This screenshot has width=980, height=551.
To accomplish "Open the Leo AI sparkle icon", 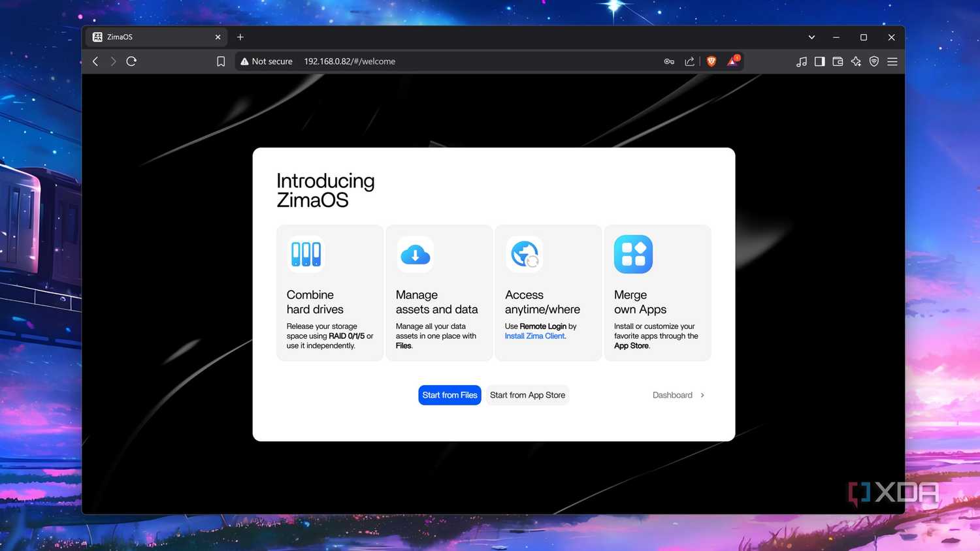I will (856, 61).
